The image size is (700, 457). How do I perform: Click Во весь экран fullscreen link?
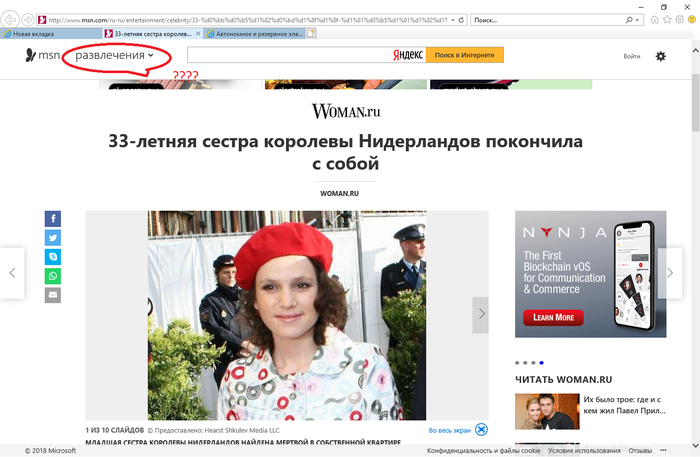(450, 431)
